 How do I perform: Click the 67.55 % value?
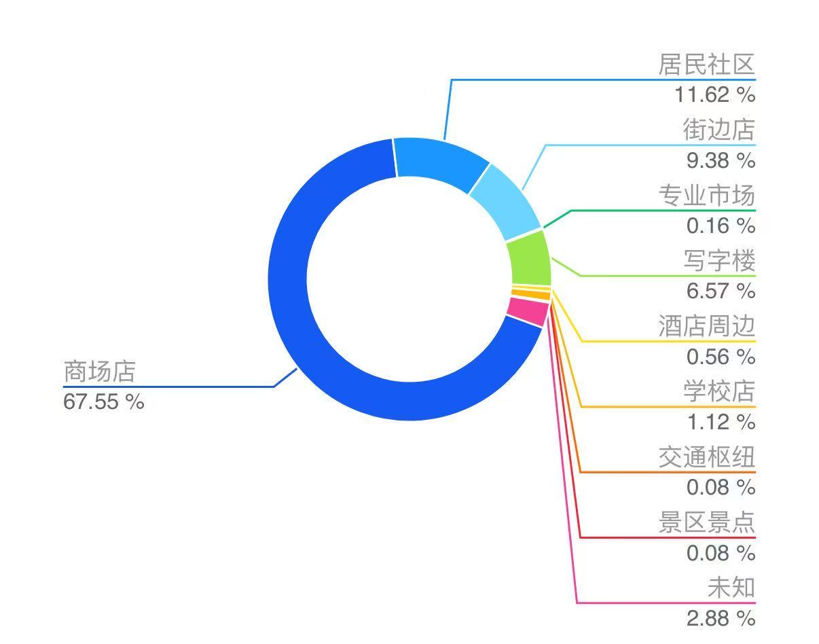click(x=104, y=401)
